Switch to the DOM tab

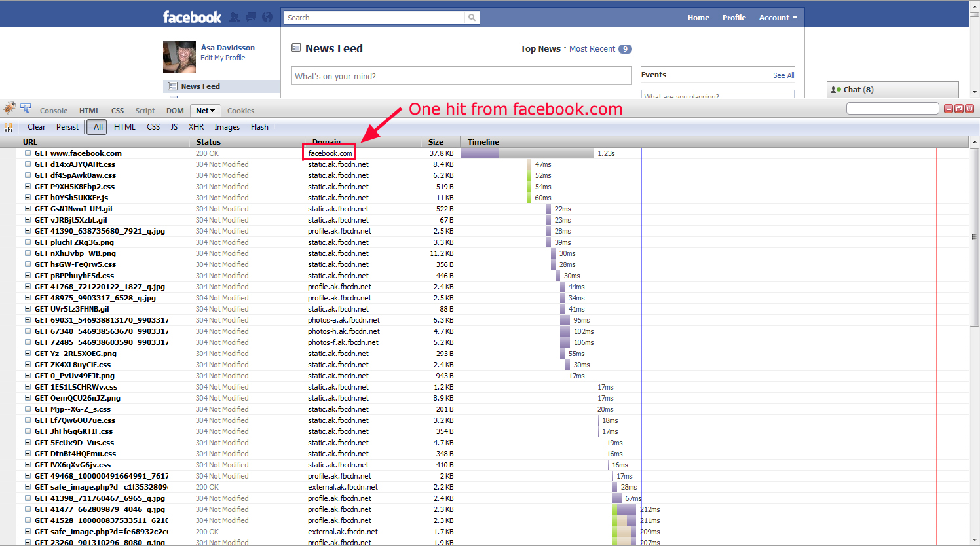coord(175,111)
